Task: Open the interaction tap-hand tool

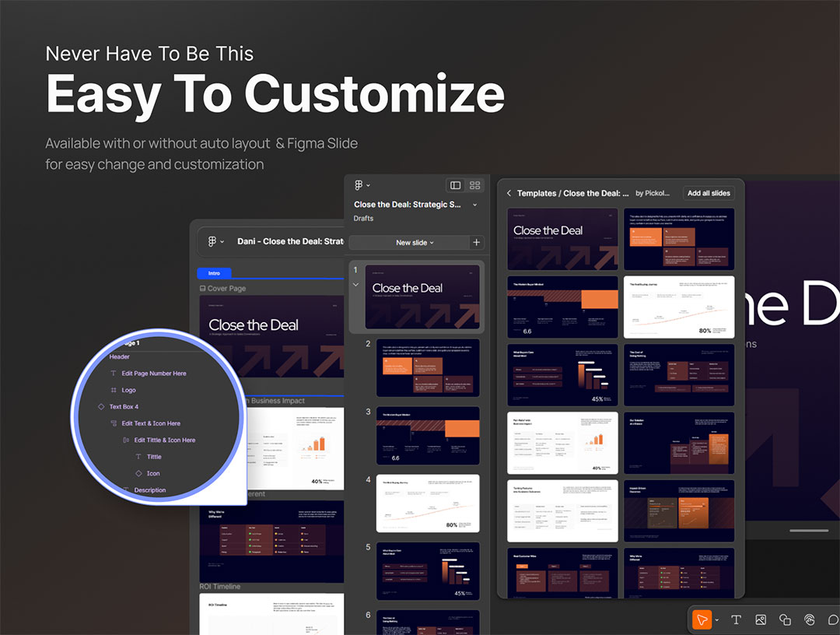Action: 809,619
